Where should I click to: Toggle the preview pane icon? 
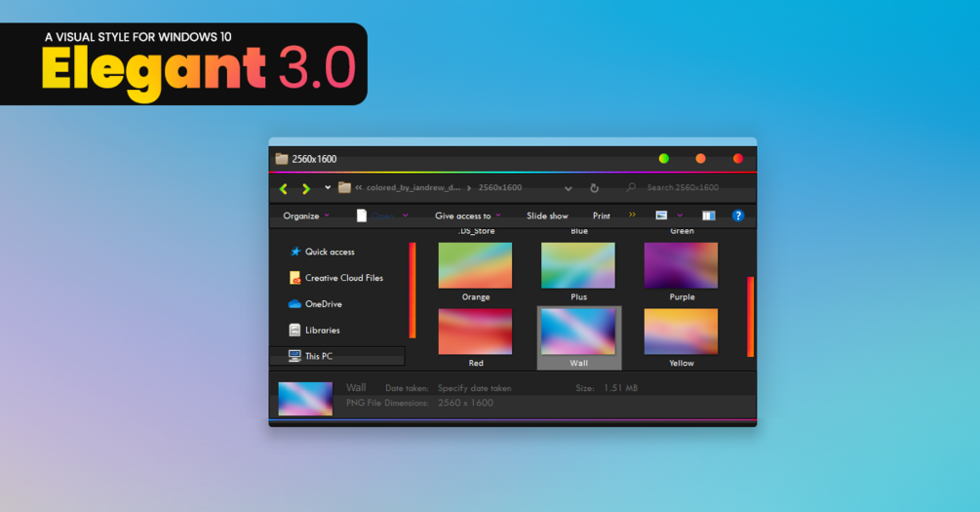coord(709,216)
